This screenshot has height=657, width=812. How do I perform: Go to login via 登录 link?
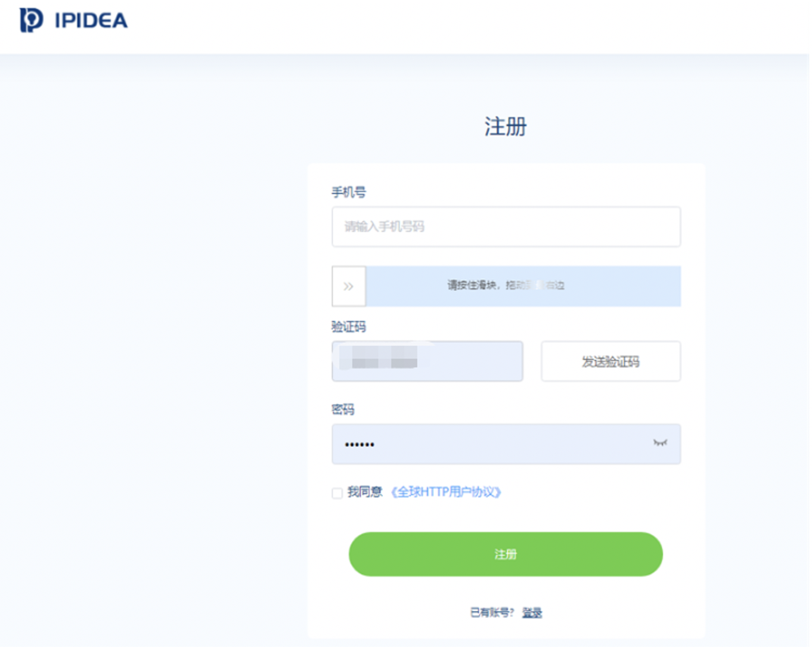pos(532,612)
